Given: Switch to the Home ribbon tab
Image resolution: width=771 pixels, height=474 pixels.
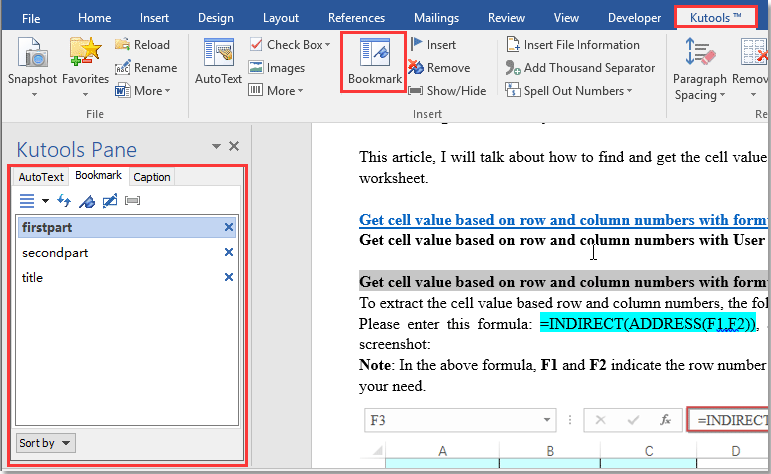Looking at the screenshot, I should point(94,18).
